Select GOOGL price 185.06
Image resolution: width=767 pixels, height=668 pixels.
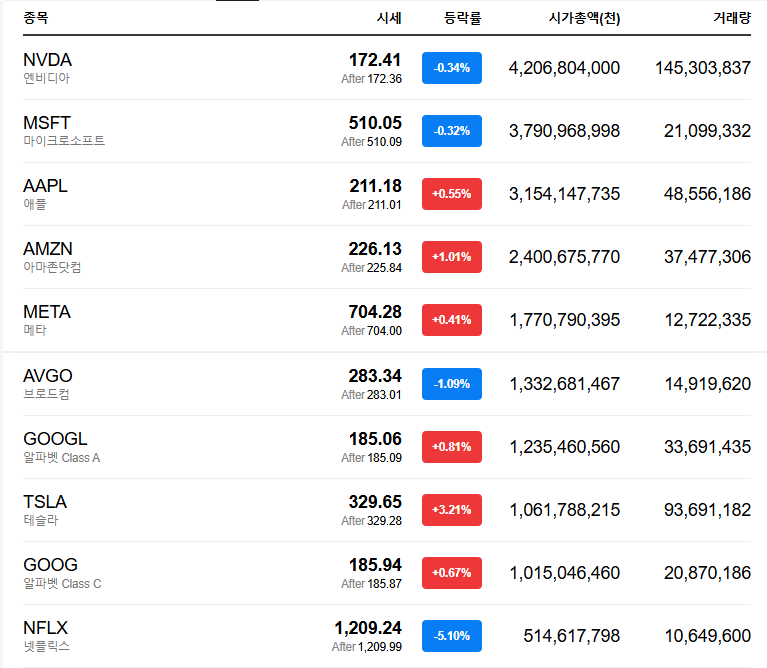[x=376, y=439]
